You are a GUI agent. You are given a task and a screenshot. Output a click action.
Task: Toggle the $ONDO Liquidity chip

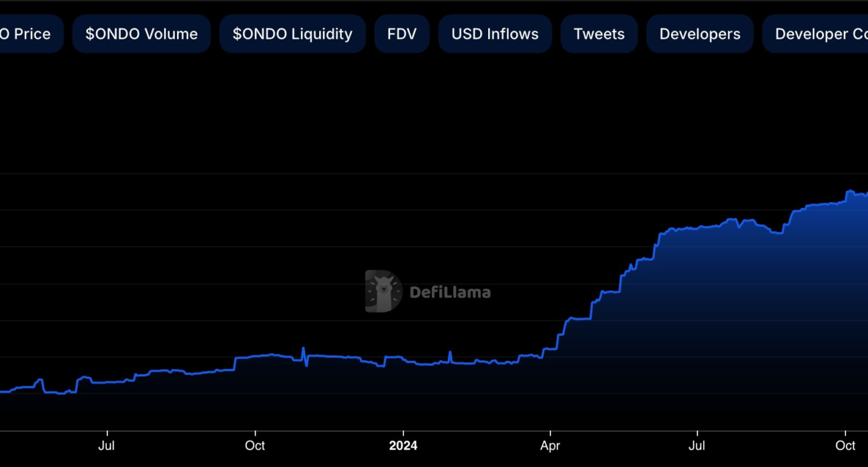[x=292, y=34]
